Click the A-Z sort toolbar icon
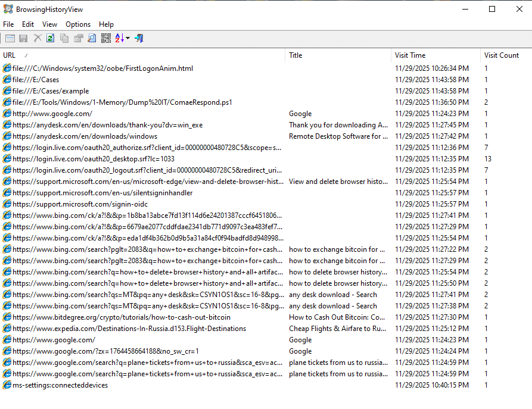The image size is (532, 409). tap(118, 38)
